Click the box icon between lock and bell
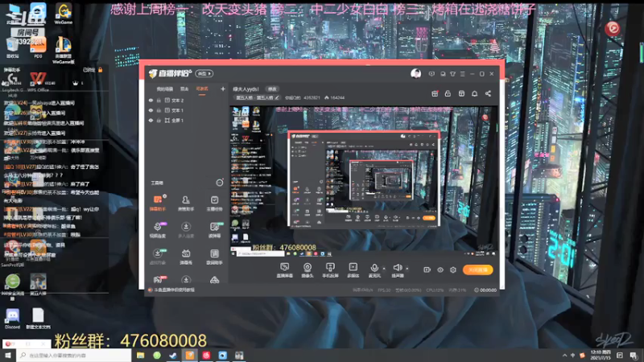The image size is (644, 362). pos(461,93)
